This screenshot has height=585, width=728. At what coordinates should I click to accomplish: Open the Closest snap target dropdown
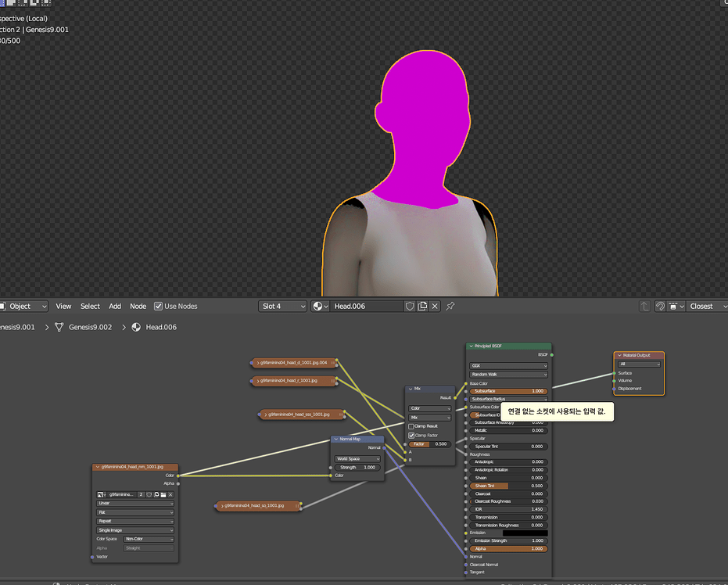click(707, 307)
